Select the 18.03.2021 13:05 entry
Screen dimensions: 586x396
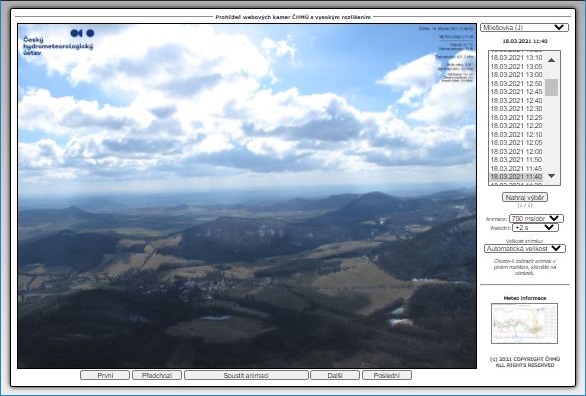coord(516,66)
